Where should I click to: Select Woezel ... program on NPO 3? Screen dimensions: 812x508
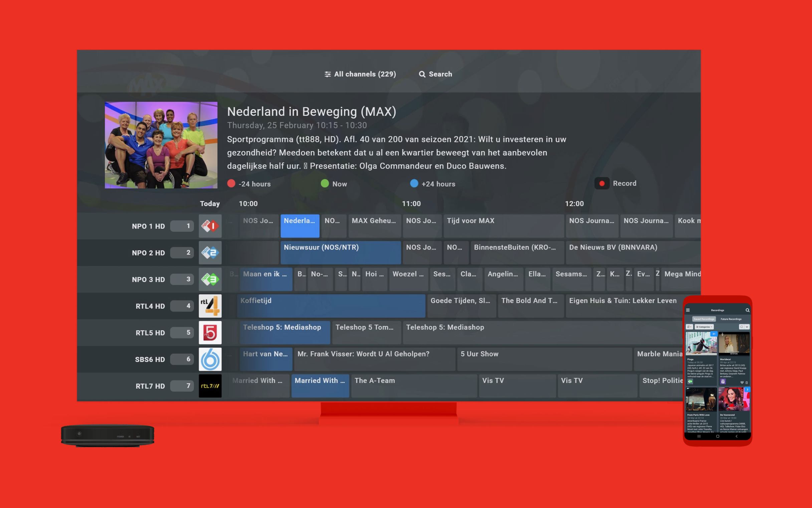coord(409,279)
